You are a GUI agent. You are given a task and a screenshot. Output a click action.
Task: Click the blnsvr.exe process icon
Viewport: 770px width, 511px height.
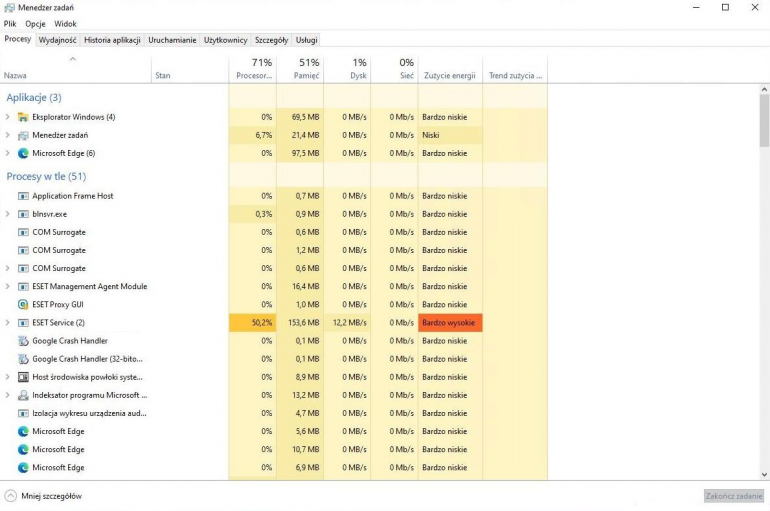click(x=23, y=215)
